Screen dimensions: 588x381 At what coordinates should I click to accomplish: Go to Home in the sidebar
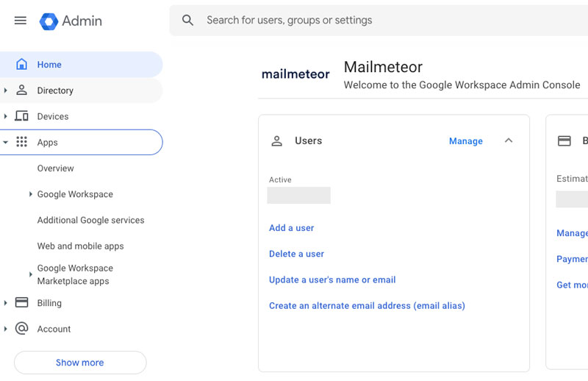click(81, 65)
